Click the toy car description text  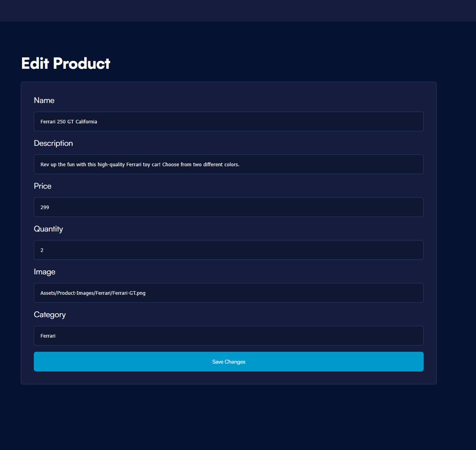tap(140, 164)
